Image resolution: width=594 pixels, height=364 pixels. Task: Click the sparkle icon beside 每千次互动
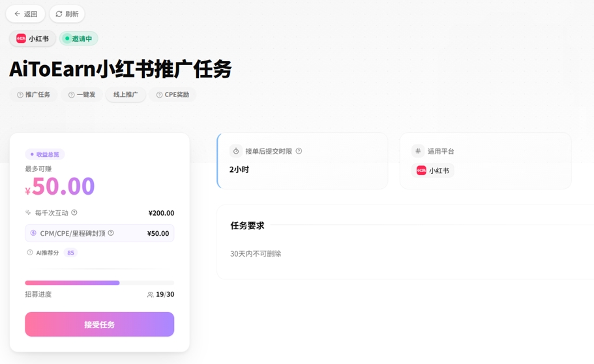coord(28,213)
